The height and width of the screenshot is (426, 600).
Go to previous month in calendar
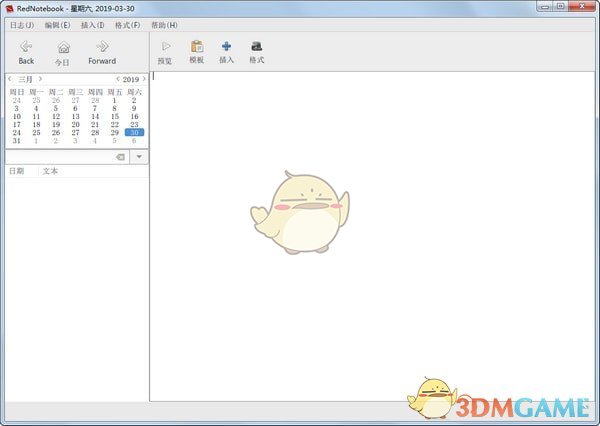pos(10,78)
